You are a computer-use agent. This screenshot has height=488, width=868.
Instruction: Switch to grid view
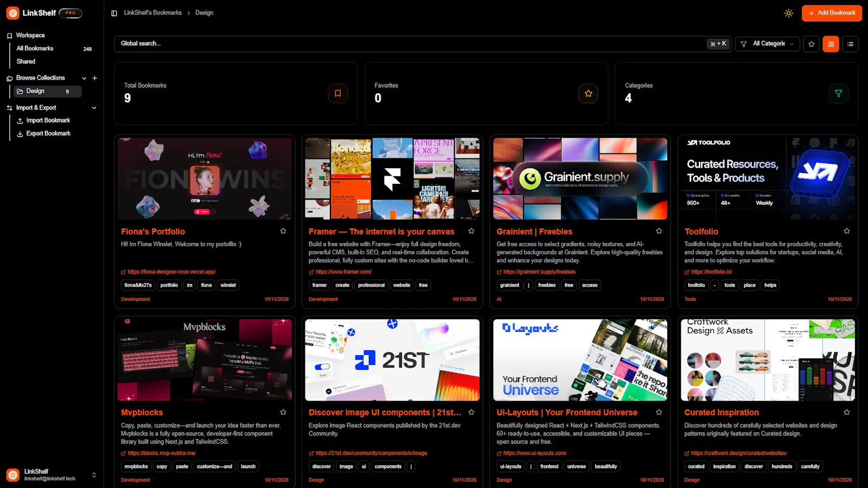(831, 44)
